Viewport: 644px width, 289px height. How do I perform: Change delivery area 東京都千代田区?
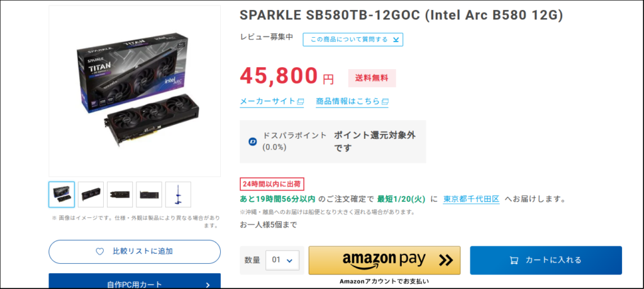pos(471,199)
